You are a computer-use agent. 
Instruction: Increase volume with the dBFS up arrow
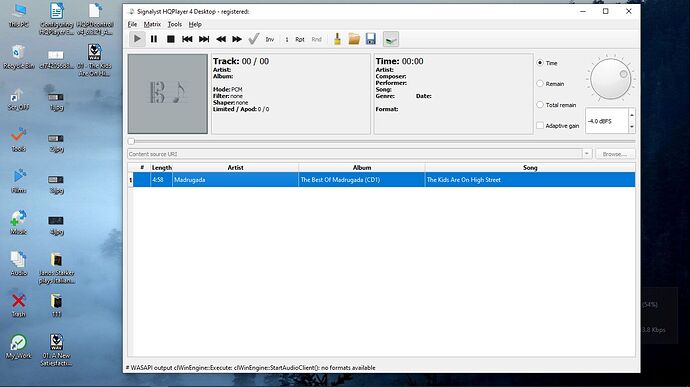click(x=631, y=115)
